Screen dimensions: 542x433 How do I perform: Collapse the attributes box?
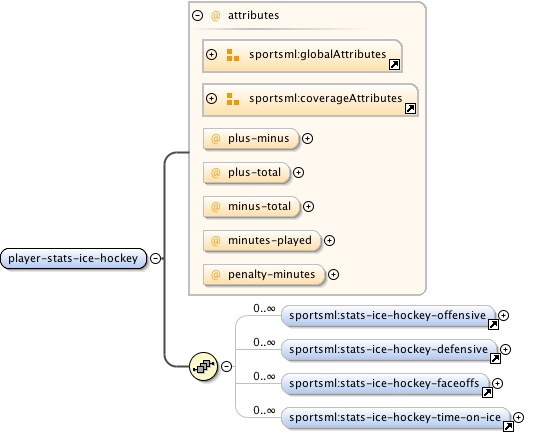point(197,16)
